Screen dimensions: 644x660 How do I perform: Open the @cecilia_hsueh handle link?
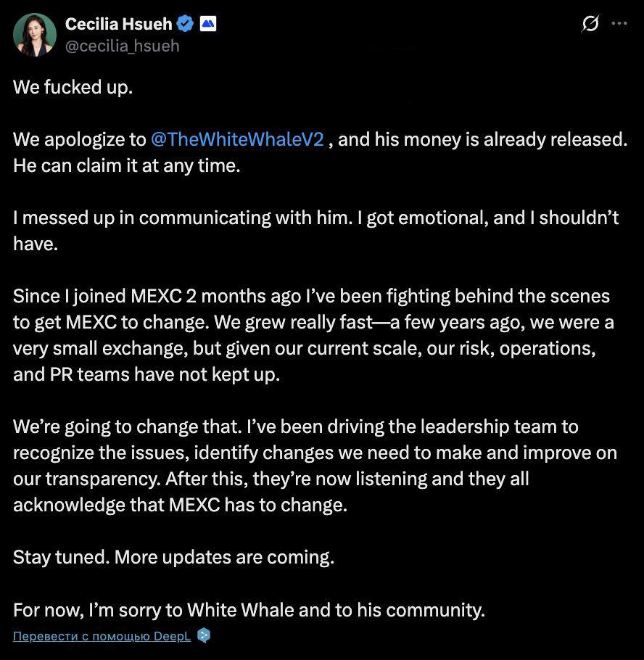[122, 46]
